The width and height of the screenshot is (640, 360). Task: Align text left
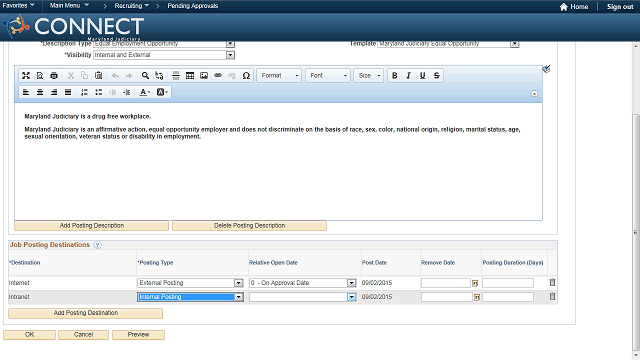[26, 92]
